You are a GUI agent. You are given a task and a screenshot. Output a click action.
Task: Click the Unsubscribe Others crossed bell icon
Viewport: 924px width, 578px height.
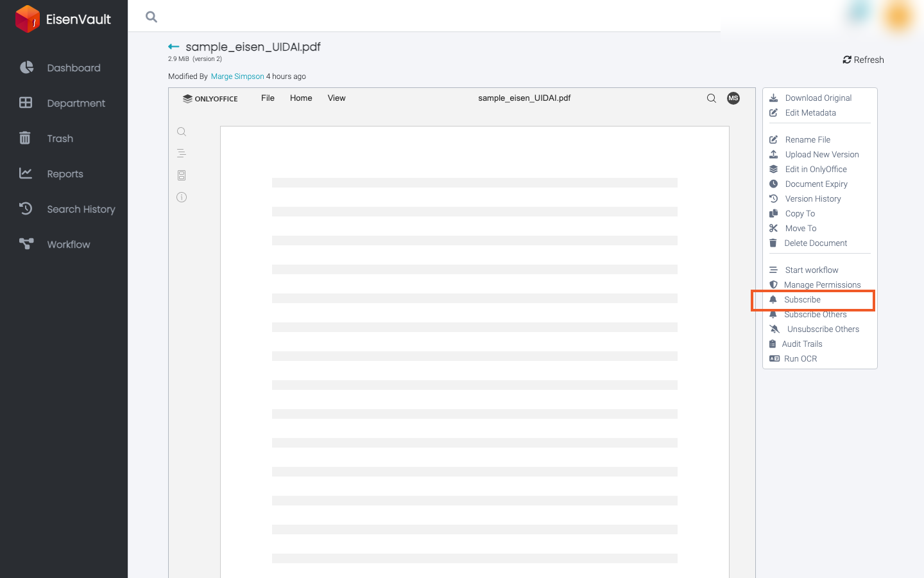click(x=775, y=329)
